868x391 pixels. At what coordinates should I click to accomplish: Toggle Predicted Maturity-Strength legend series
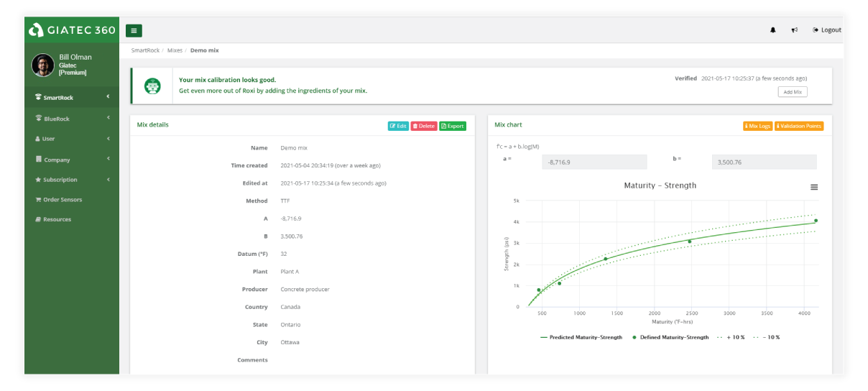[x=581, y=337]
